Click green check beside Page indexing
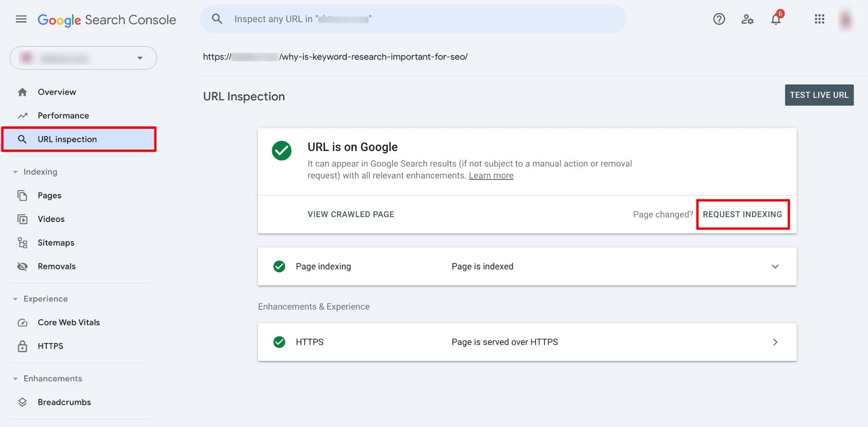 click(279, 266)
